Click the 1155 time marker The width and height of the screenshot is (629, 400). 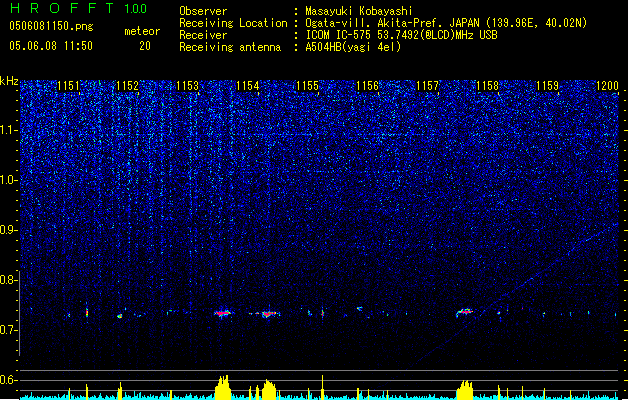click(307, 85)
